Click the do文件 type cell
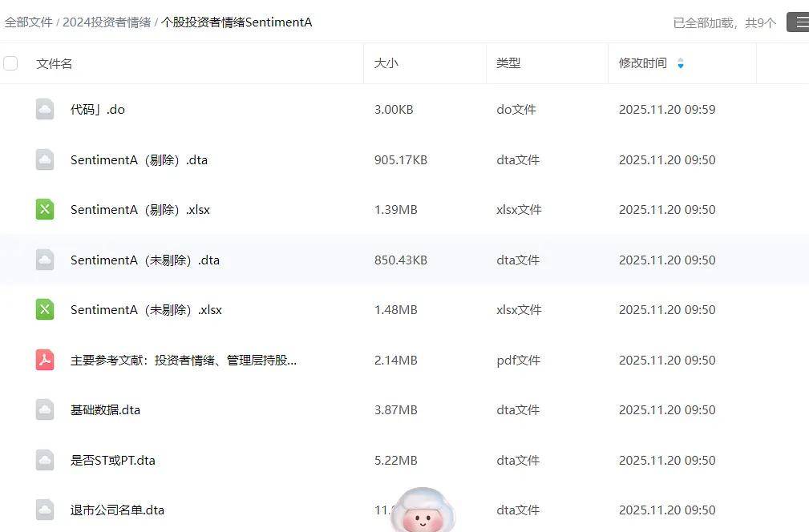Screen dimensions: 809x532 (x=516, y=109)
